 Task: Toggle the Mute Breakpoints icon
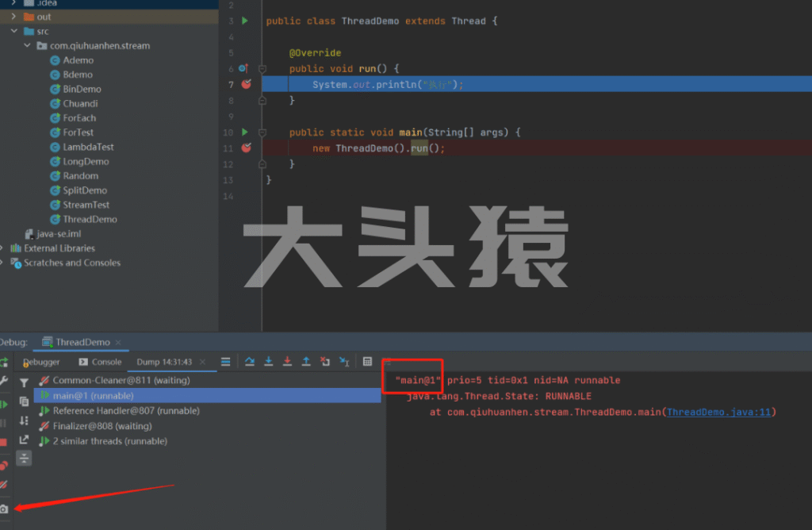coord(4,484)
